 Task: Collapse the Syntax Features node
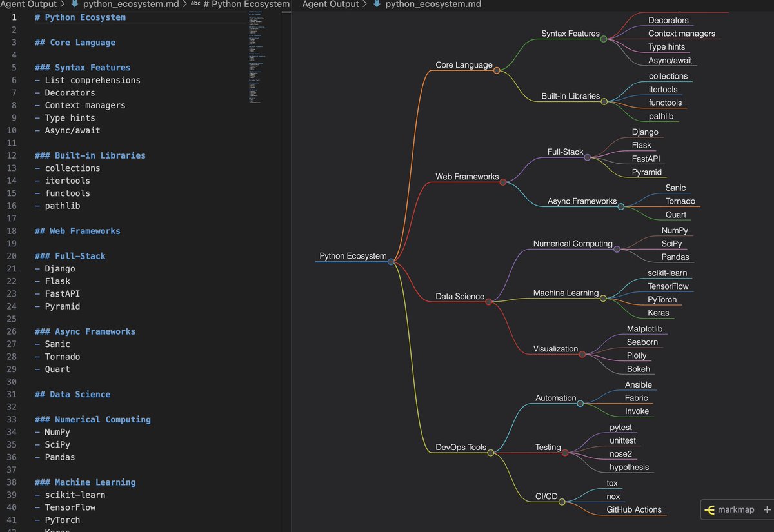click(x=604, y=39)
